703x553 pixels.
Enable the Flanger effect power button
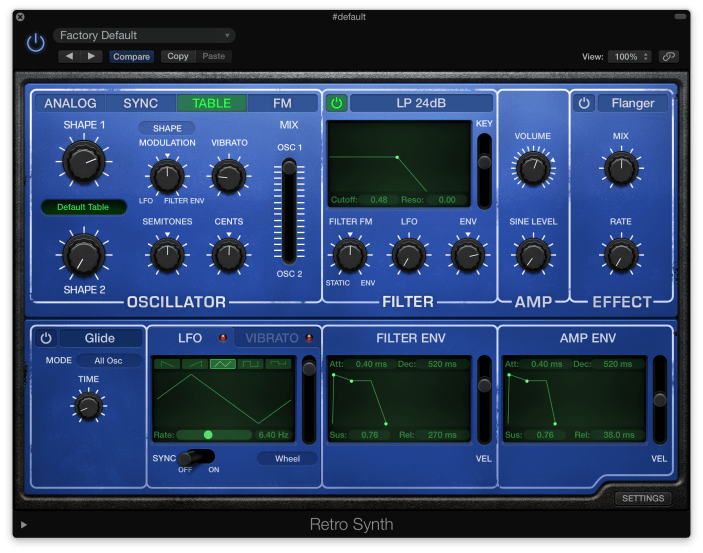coord(584,103)
